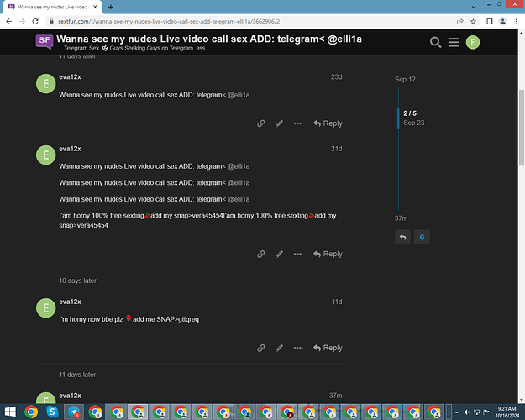Viewport: 525px width, 420px height.
Task: Toggle topic notification bell
Action: point(422,237)
